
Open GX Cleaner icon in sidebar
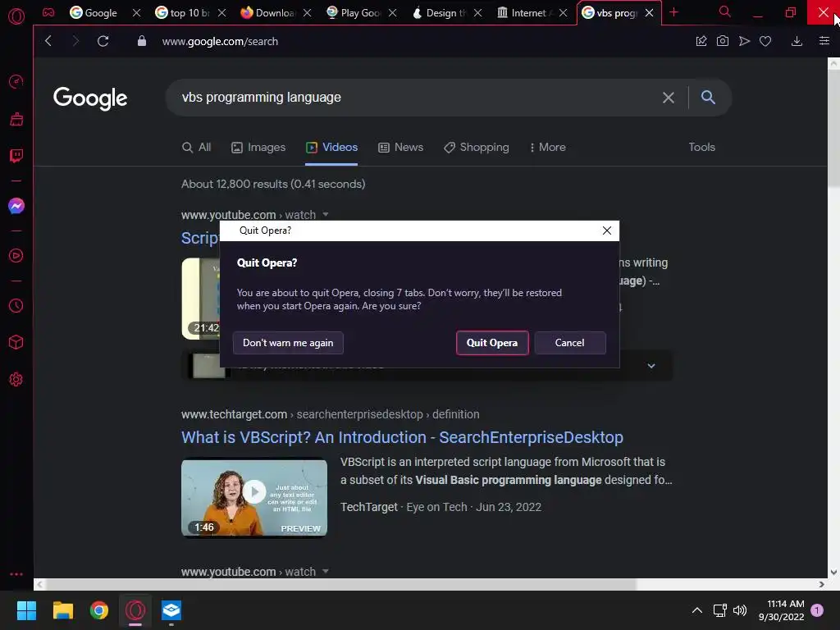16,119
